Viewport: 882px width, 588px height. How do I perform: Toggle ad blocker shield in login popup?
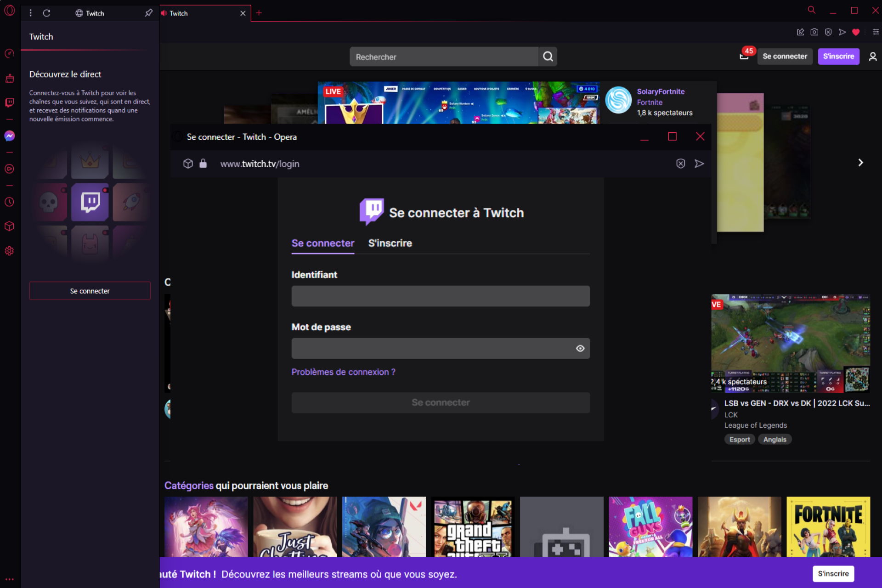coord(681,164)
